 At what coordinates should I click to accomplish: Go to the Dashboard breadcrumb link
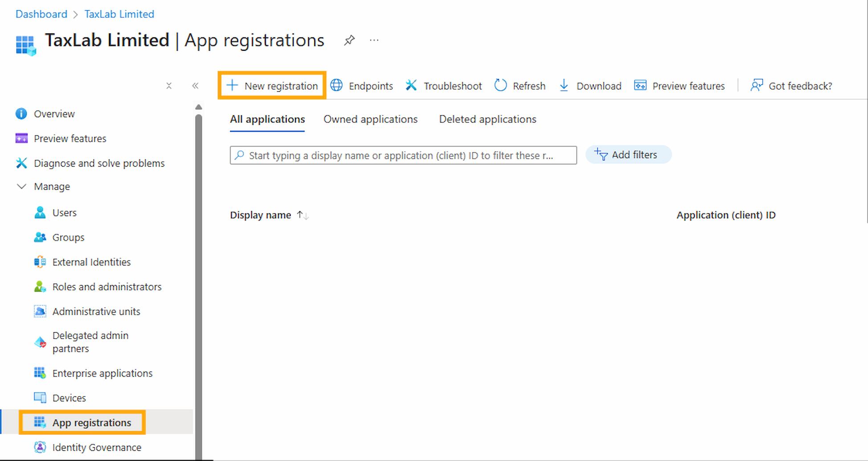pos(41,14)
